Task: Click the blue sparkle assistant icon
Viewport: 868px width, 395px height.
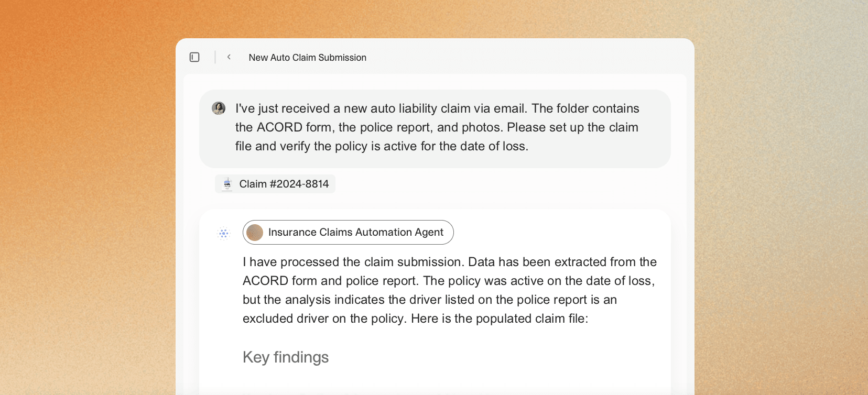Action: tap(223, 233)
